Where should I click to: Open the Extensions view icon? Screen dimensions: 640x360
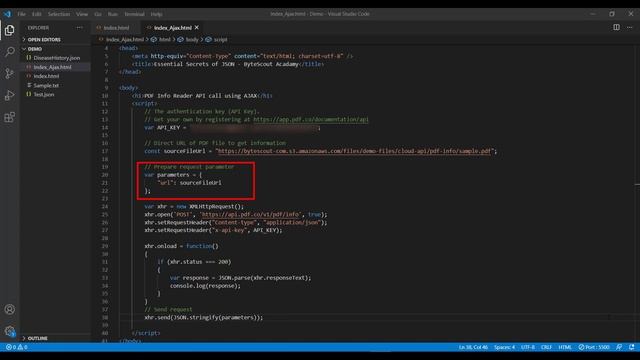(9, 118)
